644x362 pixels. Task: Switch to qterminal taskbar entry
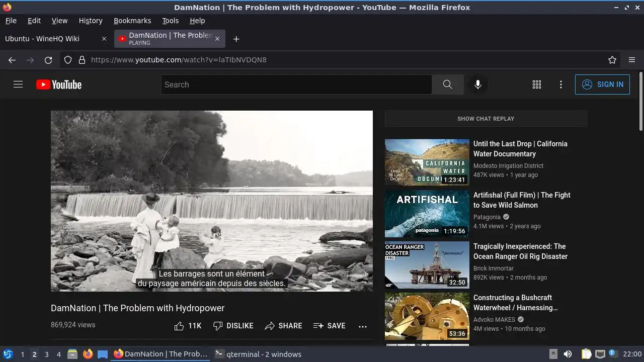point(258,354)
